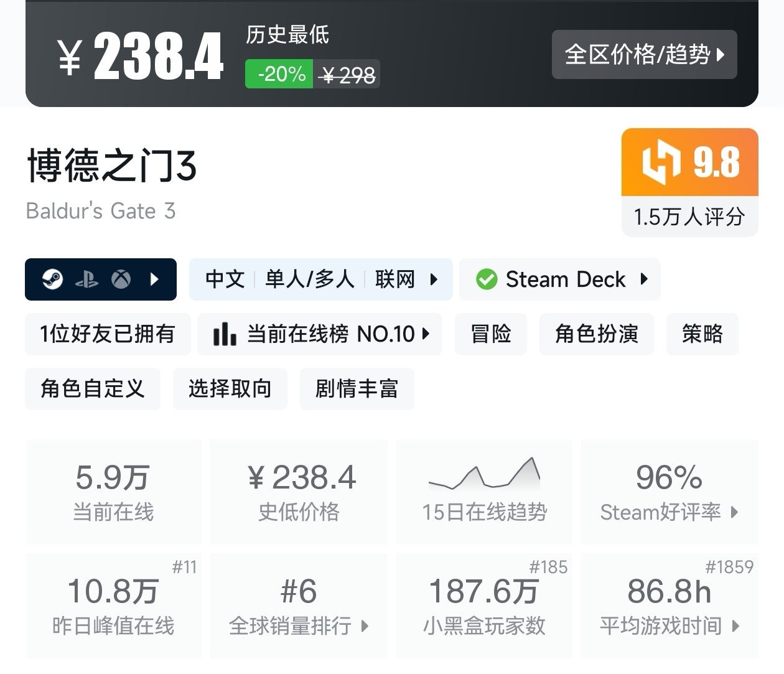Select the 角色扮演 genre tag
Image resolution: width=784 pixels, height=674 pixels.
[597, 334]
